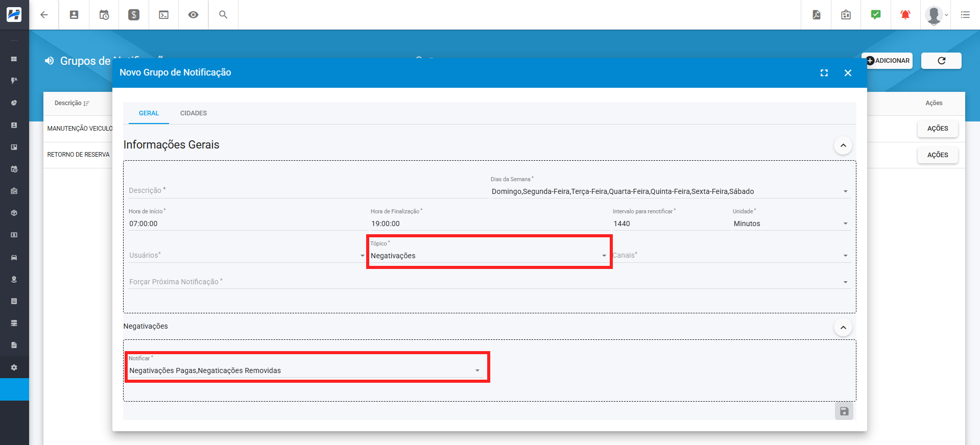The image size is (980, 445).
Task: Toggle fullscreen on the Novo Grupo dialog
Action: (x=824, y=73)
